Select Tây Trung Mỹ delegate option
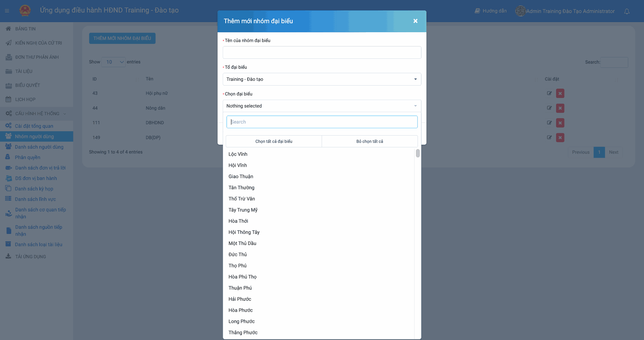Viewport: 644px width, 340px height. click(x=243, y=210)
